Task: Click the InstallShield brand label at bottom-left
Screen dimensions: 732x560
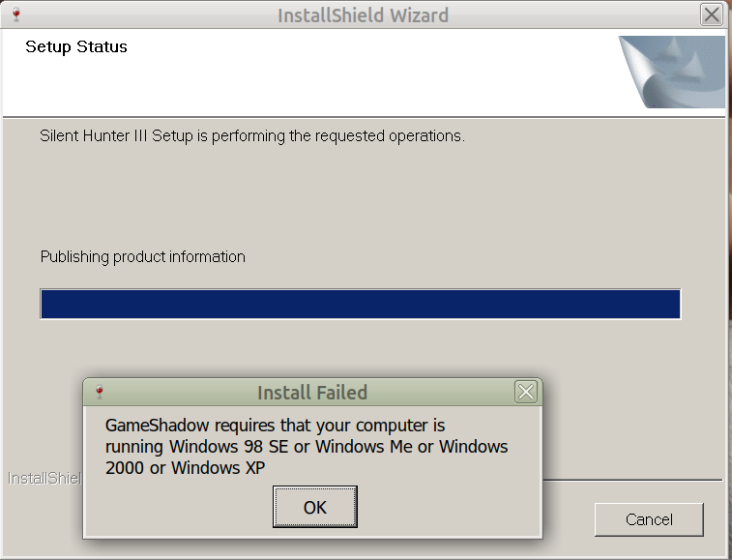Action: click(44, 479)
